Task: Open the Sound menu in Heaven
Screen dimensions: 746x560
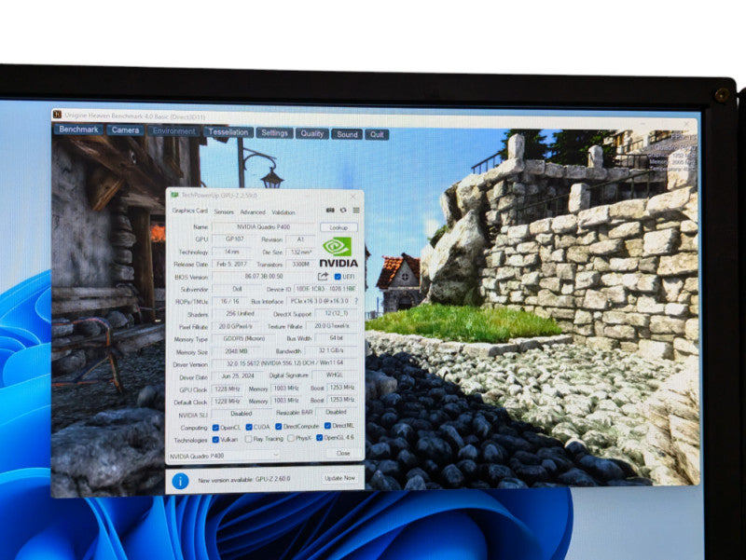Action: pos(347,134)
